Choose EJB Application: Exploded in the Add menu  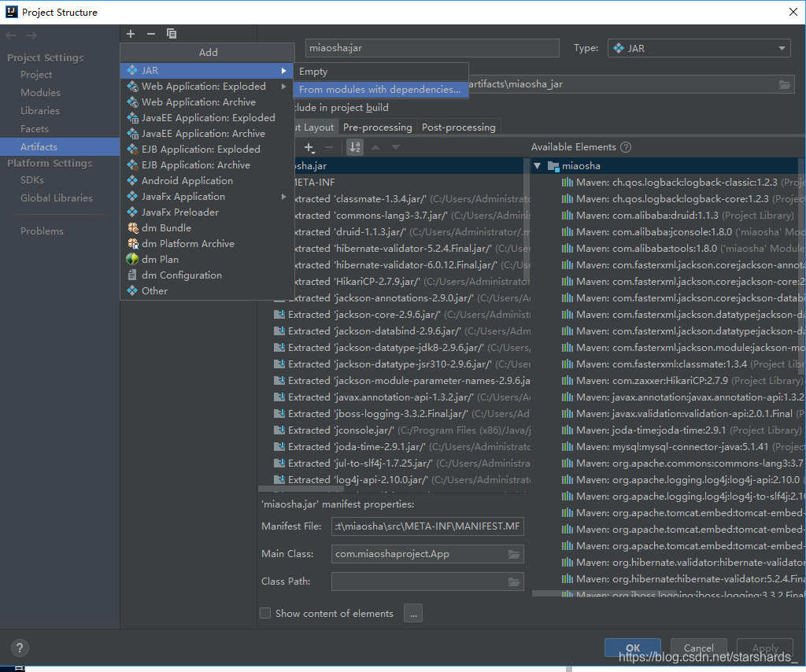[207, 150]
